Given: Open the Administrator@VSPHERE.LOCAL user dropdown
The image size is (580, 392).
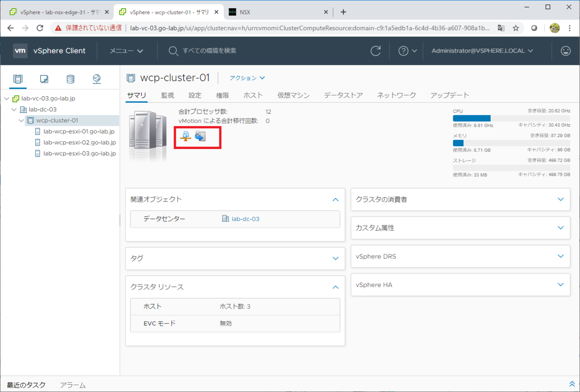Looking at the screenshot, I should tap(482, 51).
